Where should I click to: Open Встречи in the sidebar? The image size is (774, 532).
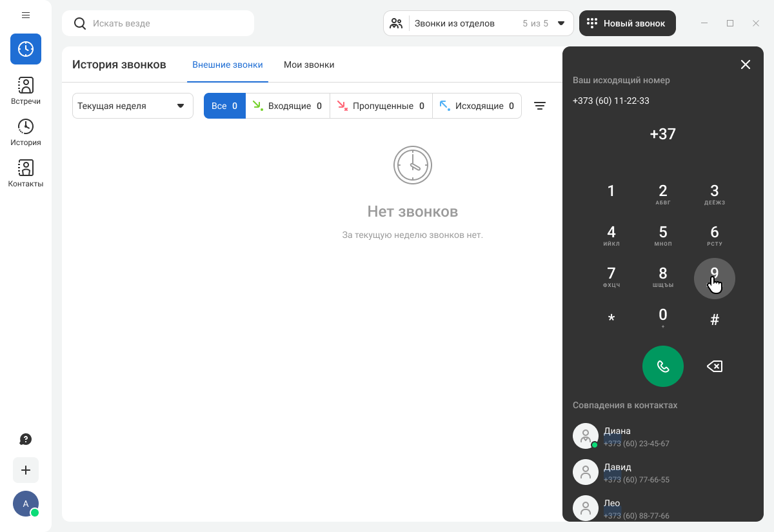26,90
